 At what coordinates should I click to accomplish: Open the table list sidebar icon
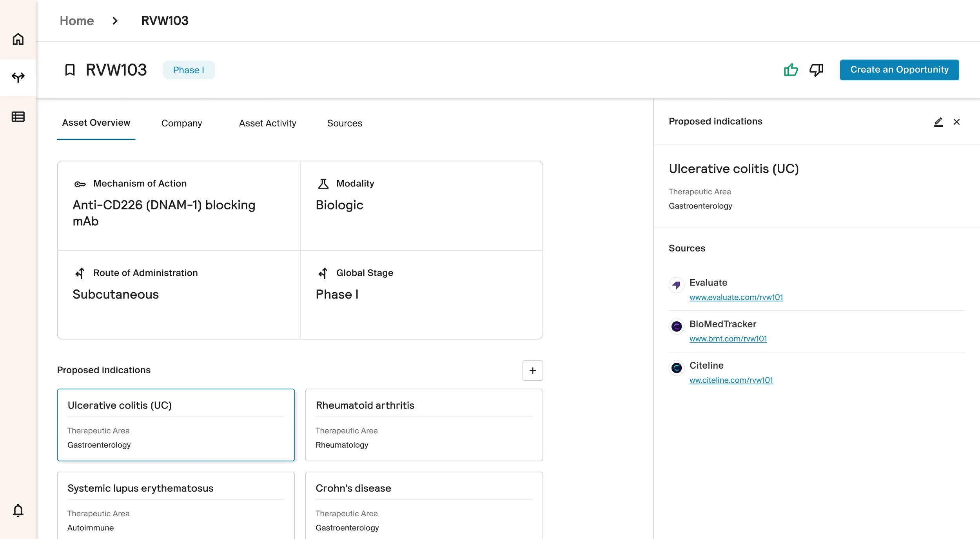tap(18, 117)
